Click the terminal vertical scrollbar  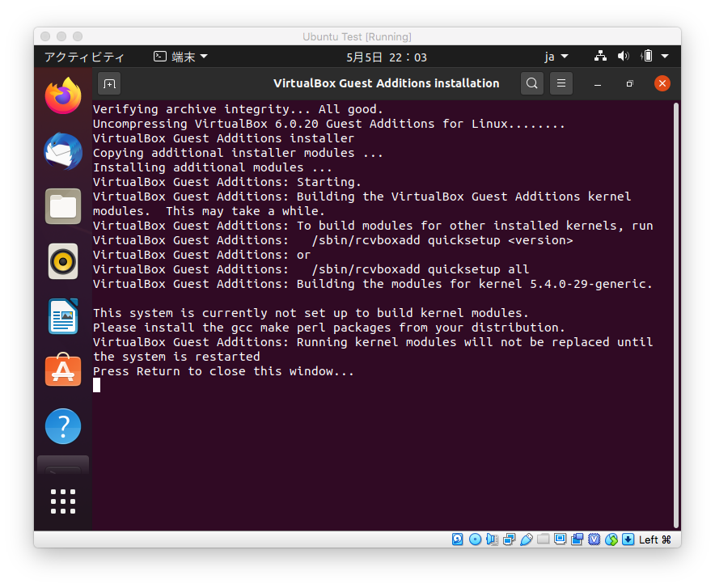[676, 315]
